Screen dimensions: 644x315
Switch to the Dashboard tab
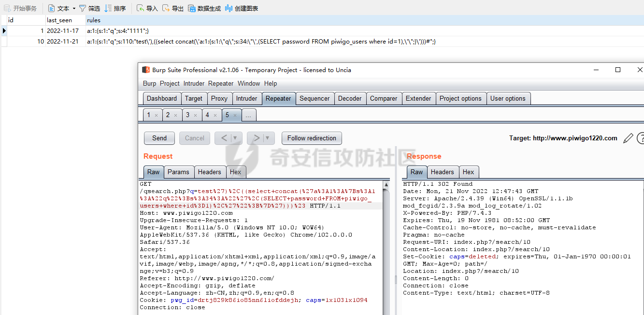pyautogui.click(x=162, y=98)
